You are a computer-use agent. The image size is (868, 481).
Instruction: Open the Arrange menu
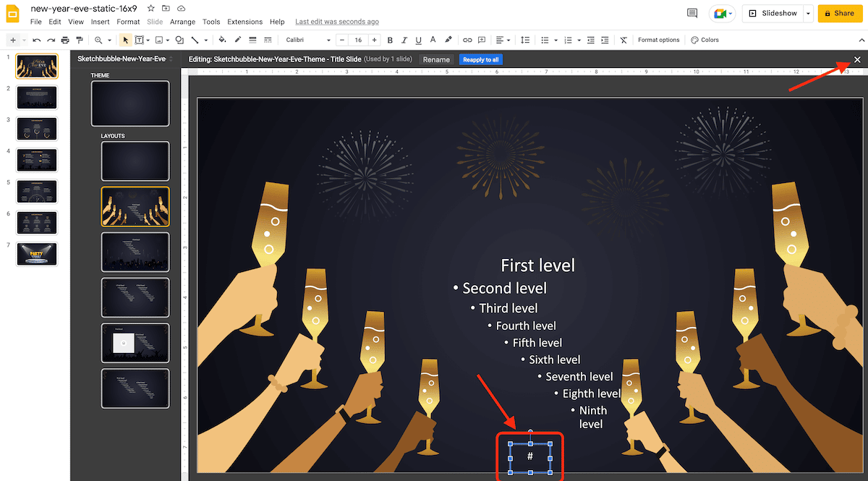[182, 22]
